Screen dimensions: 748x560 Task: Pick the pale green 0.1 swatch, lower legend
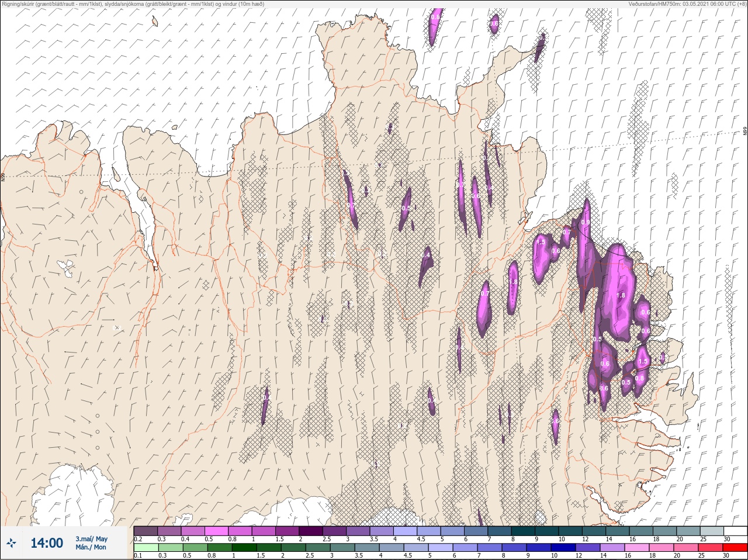pyautogui.click(x=146, y=547)
